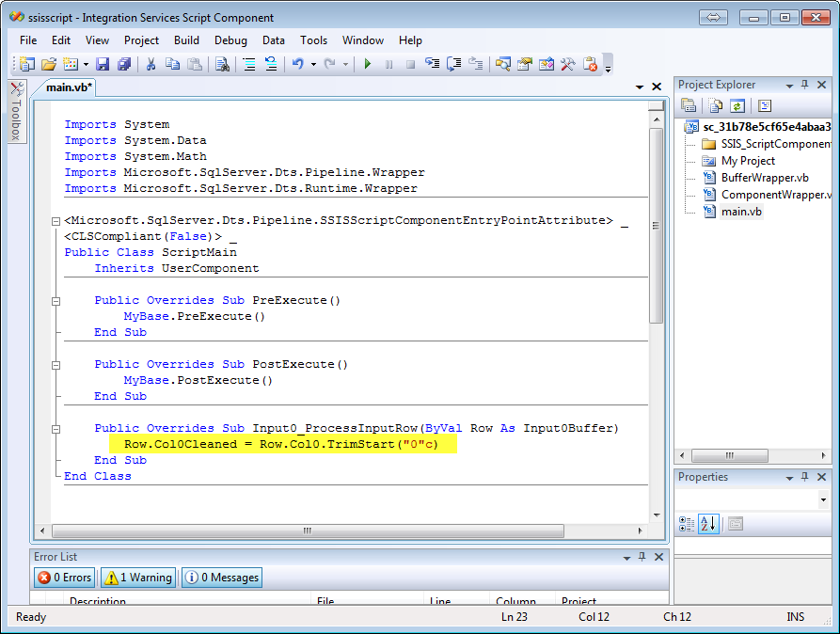Click the Paste clipboard icon

195,64
